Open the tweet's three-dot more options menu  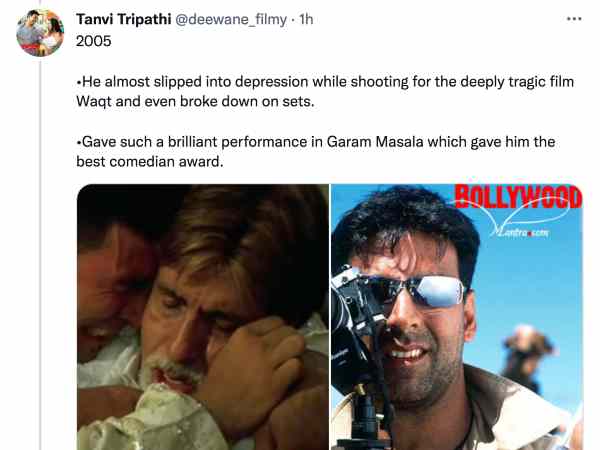point(574,19)
